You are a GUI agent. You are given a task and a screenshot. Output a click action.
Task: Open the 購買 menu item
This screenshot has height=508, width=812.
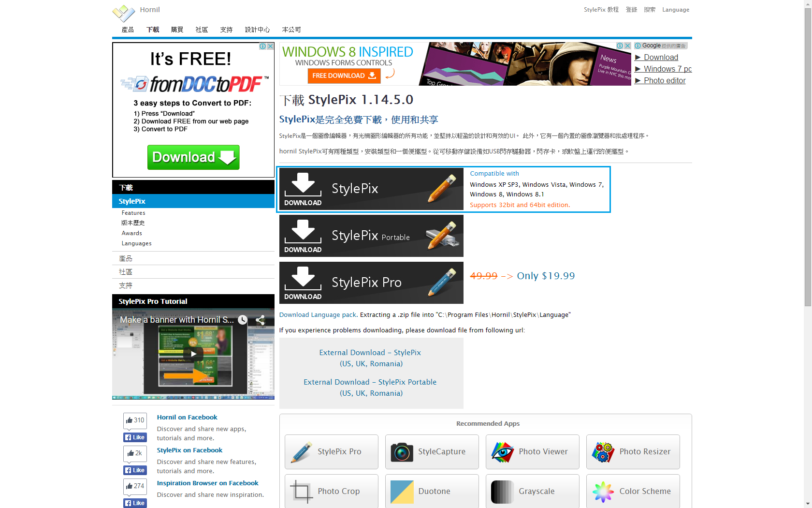tap(177, 30)
